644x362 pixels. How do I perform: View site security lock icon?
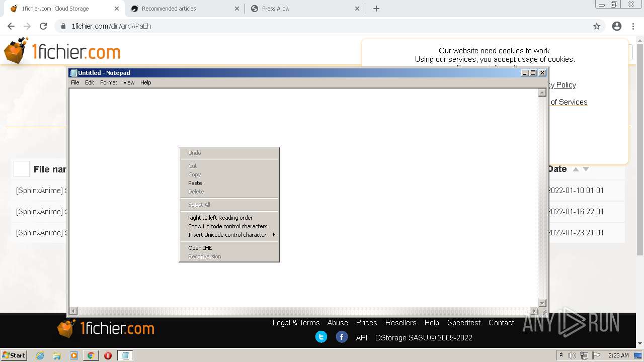click(63, 26)
